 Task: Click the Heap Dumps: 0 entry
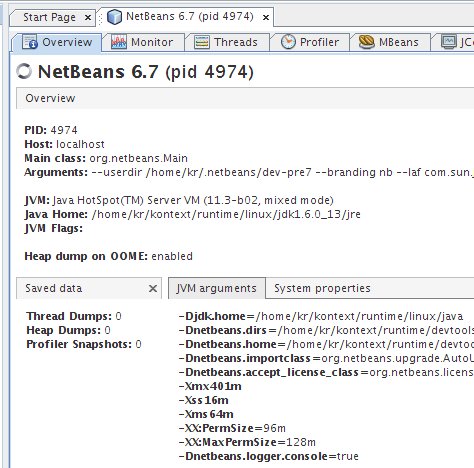tap(68, 330)
